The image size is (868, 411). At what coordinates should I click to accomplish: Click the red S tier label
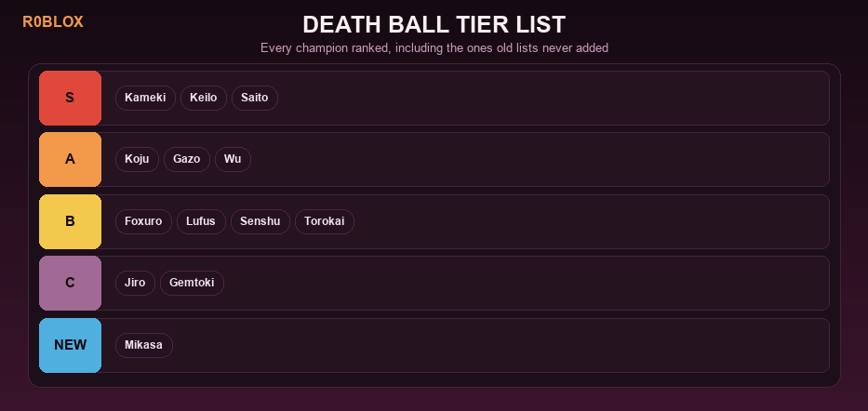pyautogui.click(x=70, y=98)
